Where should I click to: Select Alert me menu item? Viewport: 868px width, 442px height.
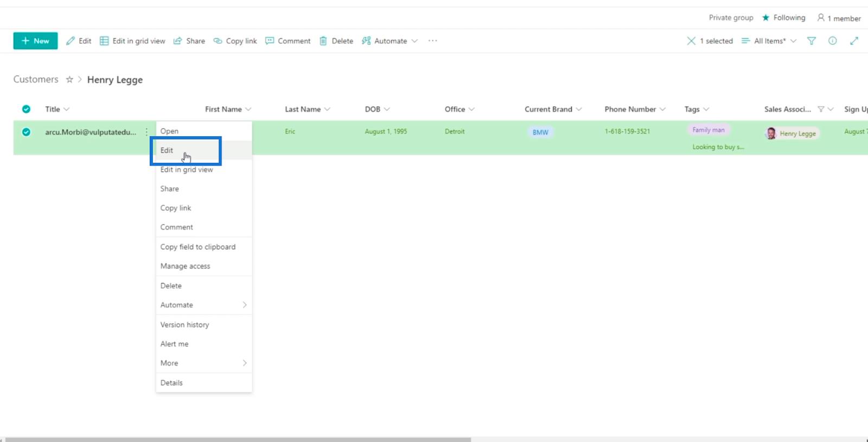click(x=204, y=344)
